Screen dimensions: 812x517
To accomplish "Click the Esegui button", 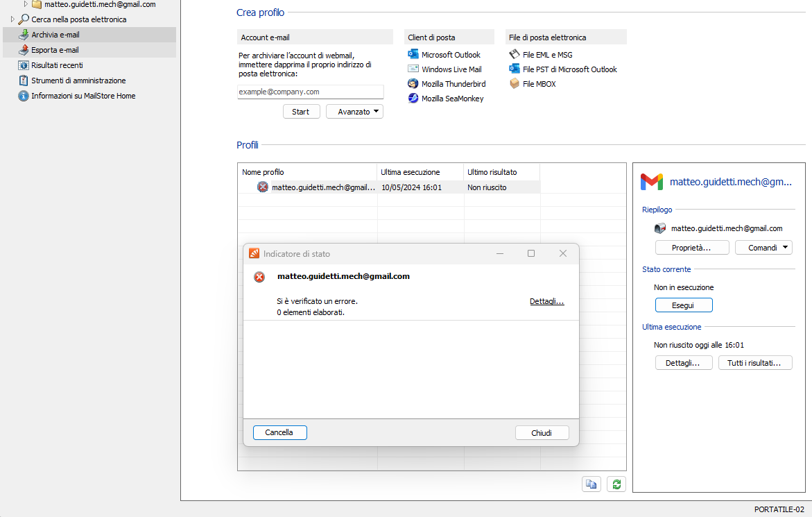I will 683,305.
